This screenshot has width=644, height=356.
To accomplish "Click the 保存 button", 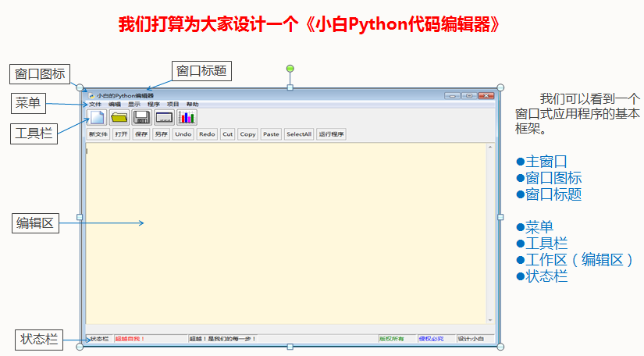I will (x=141, y=134).
